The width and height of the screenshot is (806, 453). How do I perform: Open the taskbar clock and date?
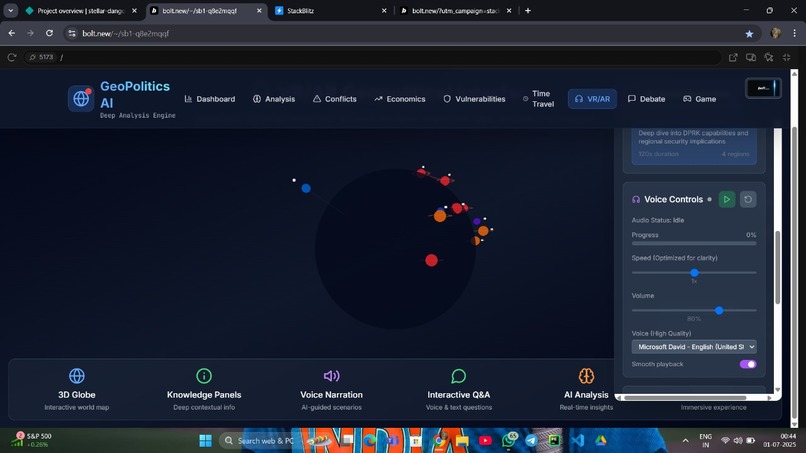[780, 440]
